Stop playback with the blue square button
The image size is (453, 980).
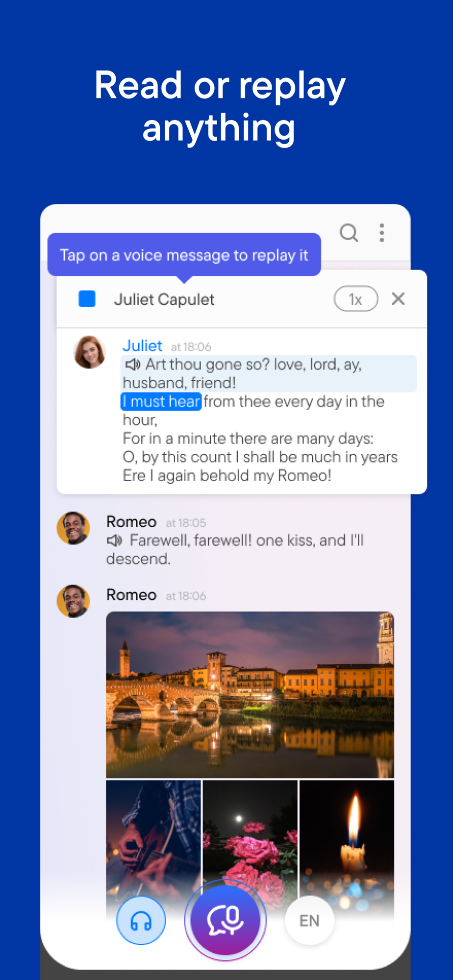click(x=87, y=298)
